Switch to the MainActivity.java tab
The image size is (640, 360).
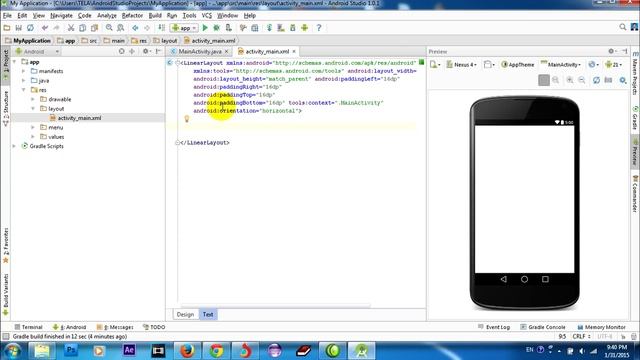pos(200,51)
